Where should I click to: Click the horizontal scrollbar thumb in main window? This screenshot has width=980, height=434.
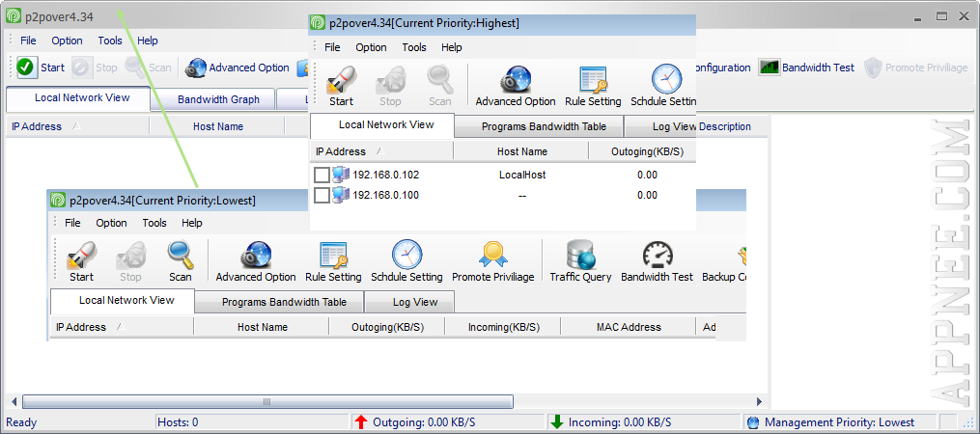click(267, 401)
